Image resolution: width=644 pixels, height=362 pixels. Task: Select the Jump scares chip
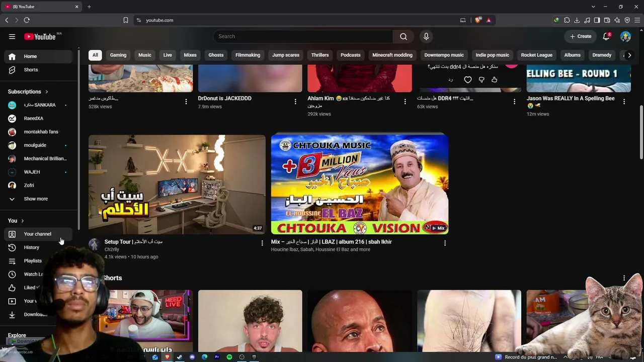pyautogui.click(x=286, y=55)
